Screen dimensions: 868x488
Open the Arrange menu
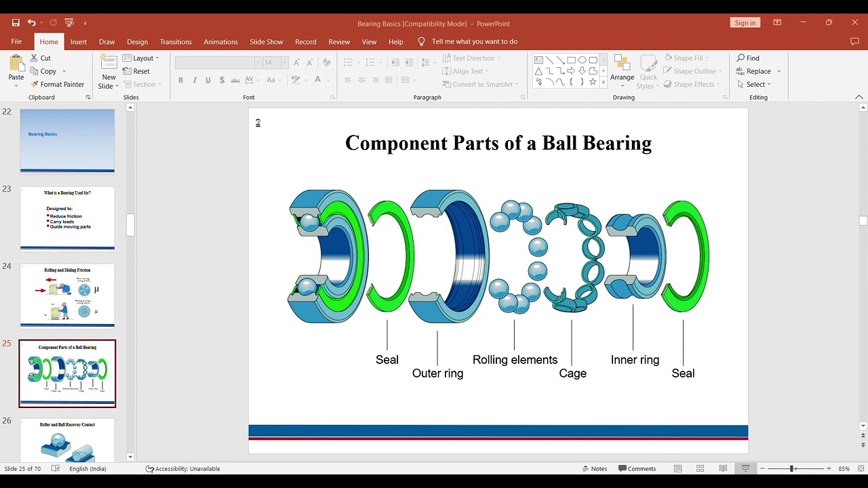click(x=622, y=72)
